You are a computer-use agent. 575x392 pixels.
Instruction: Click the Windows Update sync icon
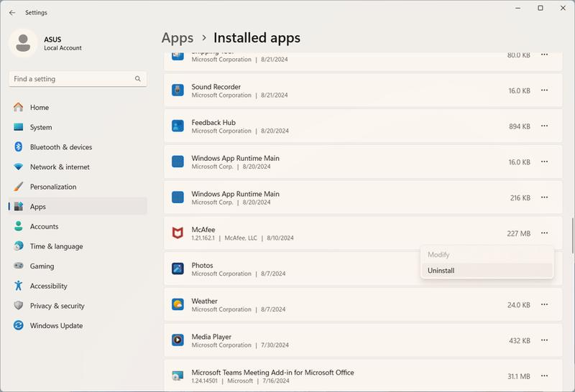click(x=19, y=325)
